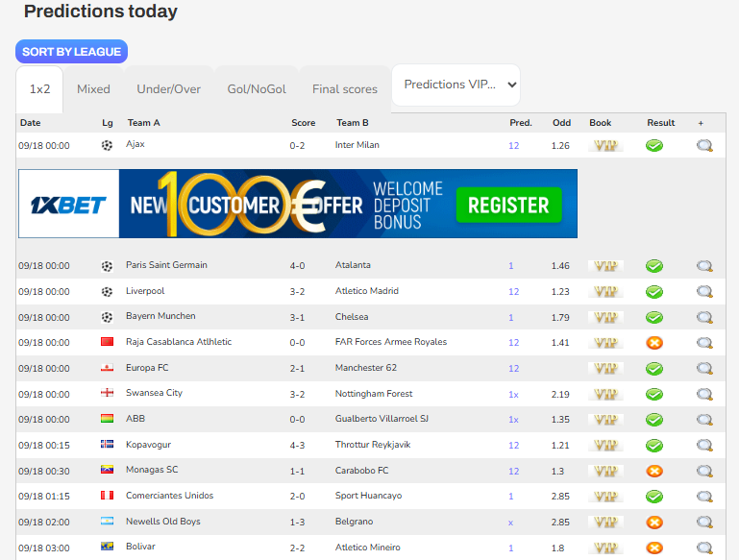Click the VIP icon in Swansea City row
Screen dimensions: 739x560
click(604, 394)
